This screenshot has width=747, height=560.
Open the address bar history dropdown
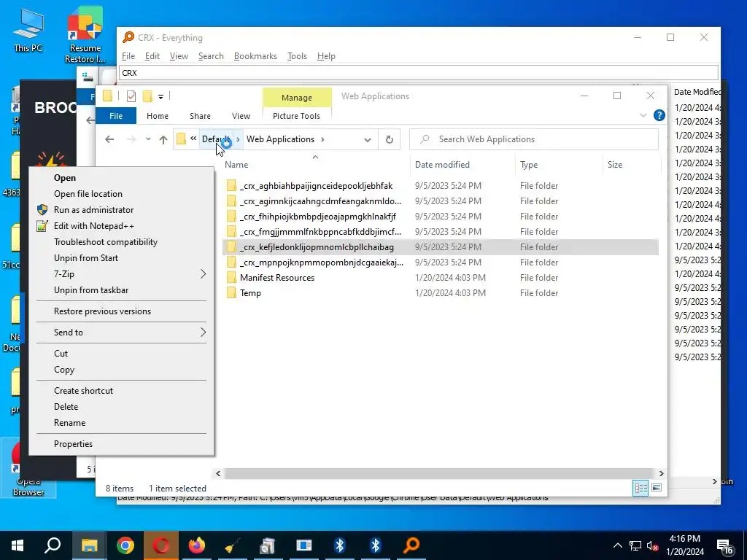coord(368,139)
